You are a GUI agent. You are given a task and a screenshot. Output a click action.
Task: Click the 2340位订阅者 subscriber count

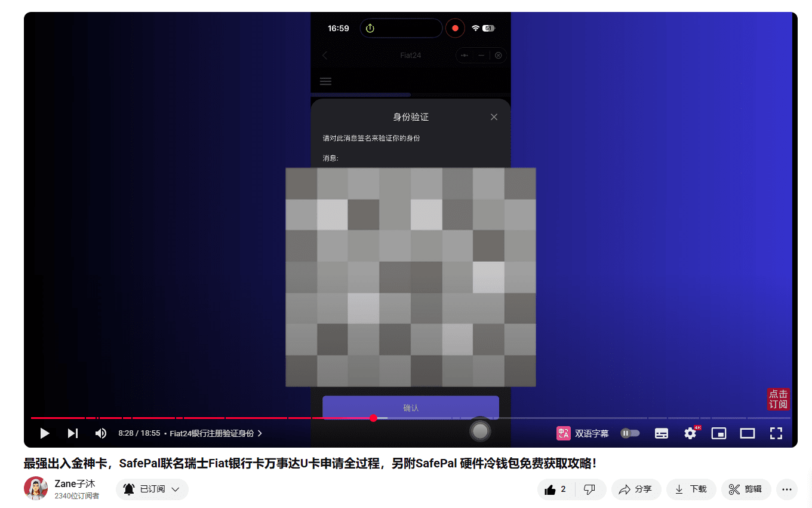click(x=77, y=496)
